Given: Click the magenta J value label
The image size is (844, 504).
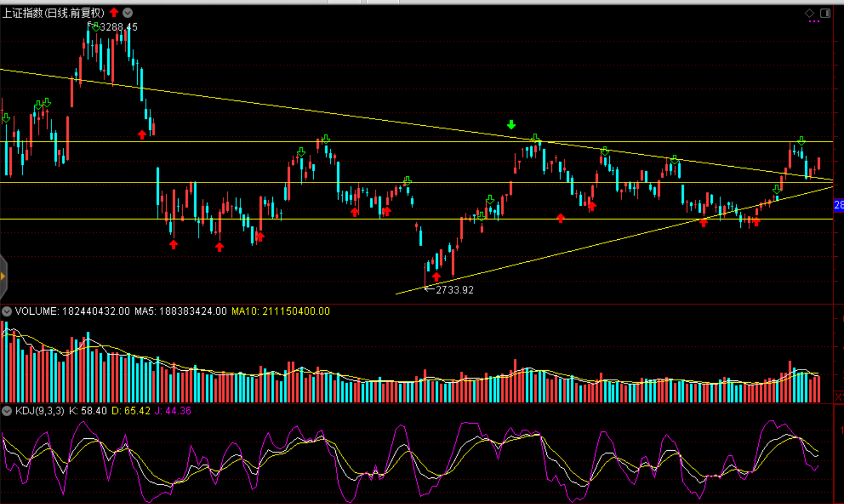Looking at the screenshot, I should [x=172, y=411].
